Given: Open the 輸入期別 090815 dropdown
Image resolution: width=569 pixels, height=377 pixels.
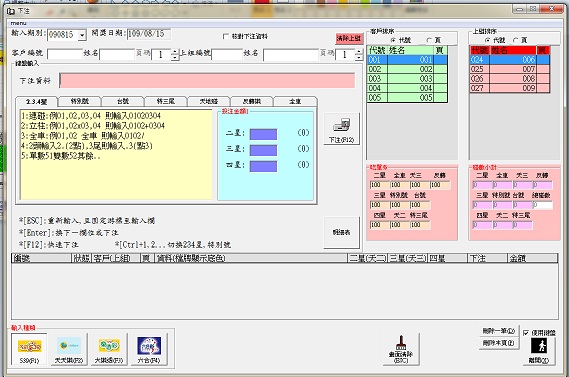Looking at the screenshot, I should coord(82,35).
